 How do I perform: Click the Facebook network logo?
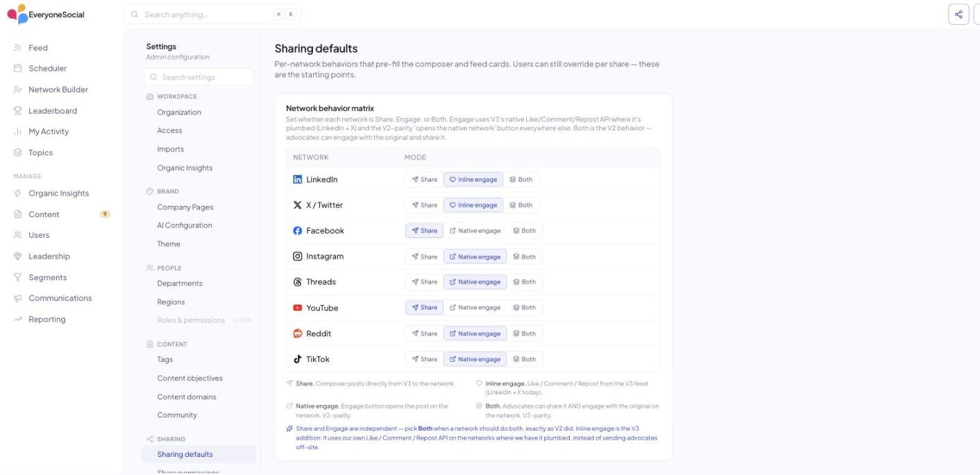[x=298, y=231]
